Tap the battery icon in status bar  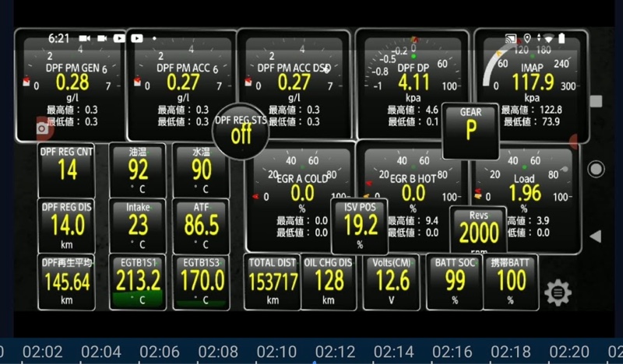pyautogui.click(x=561, y=38)
